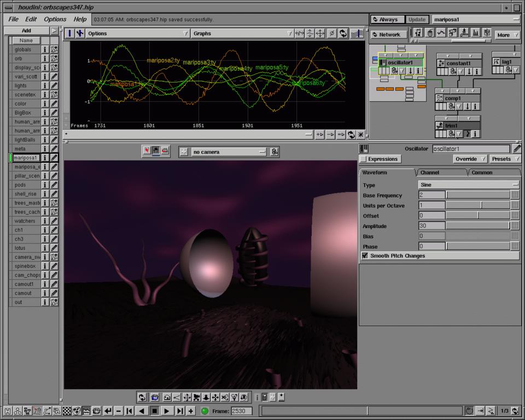Click the Amplitude slider track
Screen dimensions: 525x420
point(477,226)
